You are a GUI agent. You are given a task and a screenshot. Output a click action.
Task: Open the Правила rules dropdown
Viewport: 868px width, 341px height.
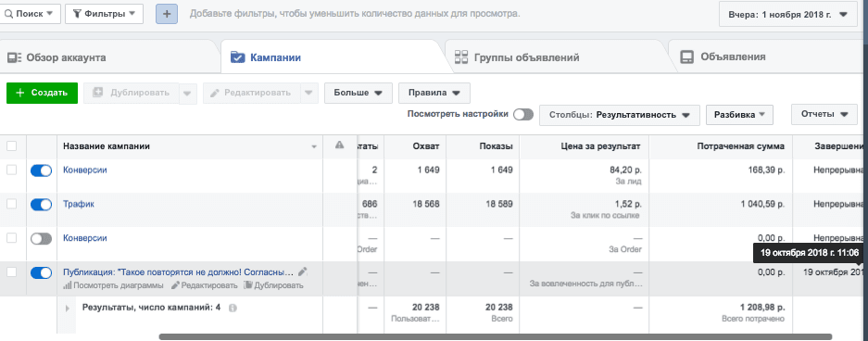pyautogui.click(x=434, y=93)
